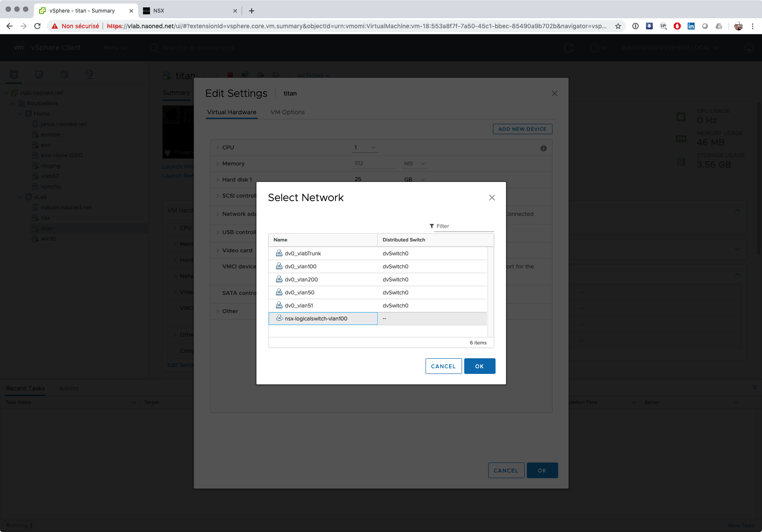Click the red security warning triangle icon
The image size is (762, 532).
click(x=55, y=26)
